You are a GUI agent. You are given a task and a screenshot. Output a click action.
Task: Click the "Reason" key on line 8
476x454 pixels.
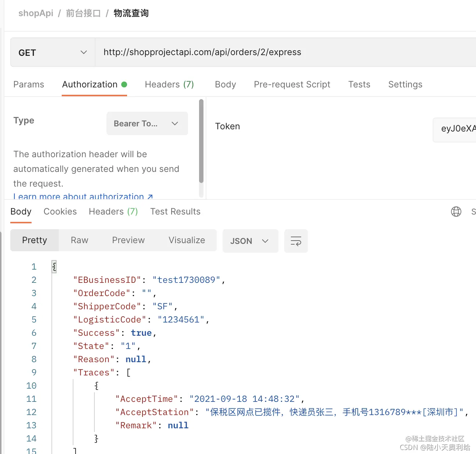click(94, 359)
